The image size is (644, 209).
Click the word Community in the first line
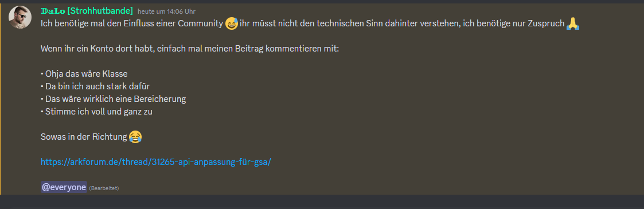tap(200, 24)
